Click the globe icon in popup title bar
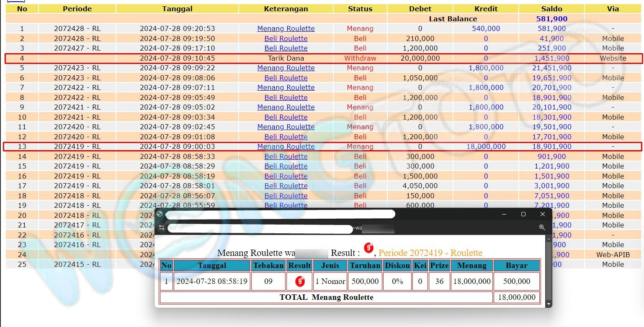Screen dimensions: 644x327 [160, 214]
